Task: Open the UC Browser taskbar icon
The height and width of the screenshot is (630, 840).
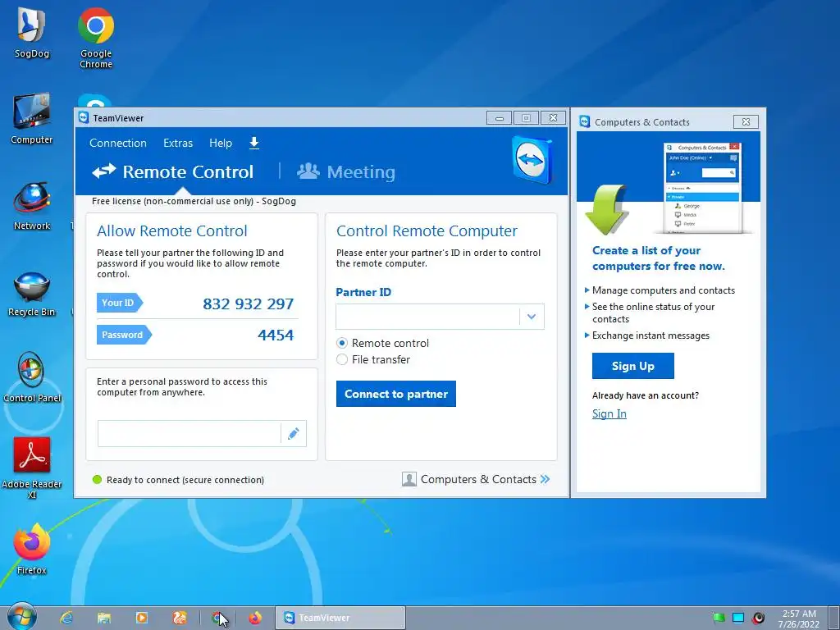Action: pyautogui.click(x=180, y=618)
